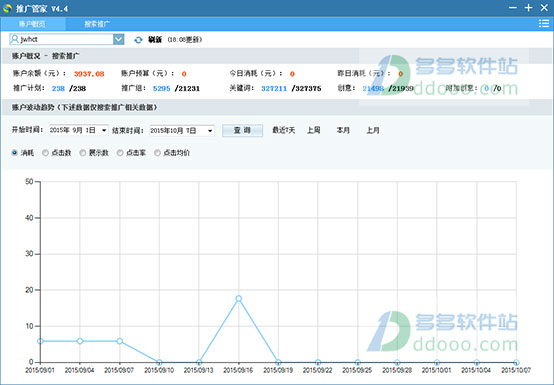Click the 2015/09/22 axis label
This screenshot has width=554, height=385.
318,370
